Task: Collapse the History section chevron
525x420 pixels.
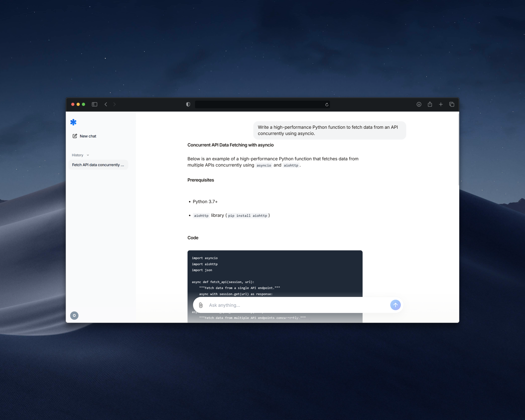Action: click(x=88, y=155)
